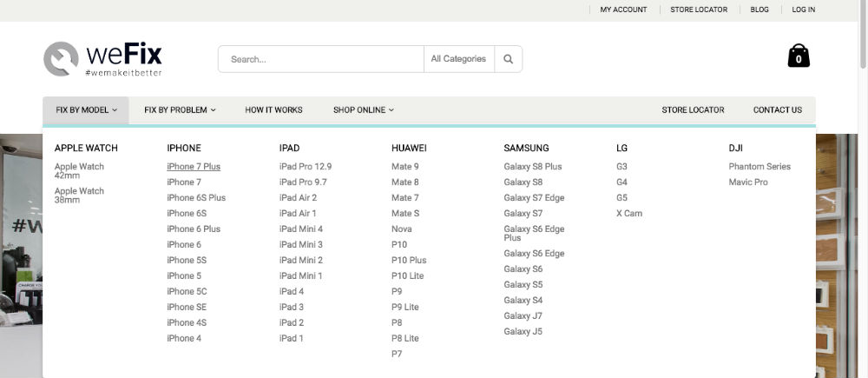Click the weFix logo
The image size is (868, 378).
click(102, 59)
